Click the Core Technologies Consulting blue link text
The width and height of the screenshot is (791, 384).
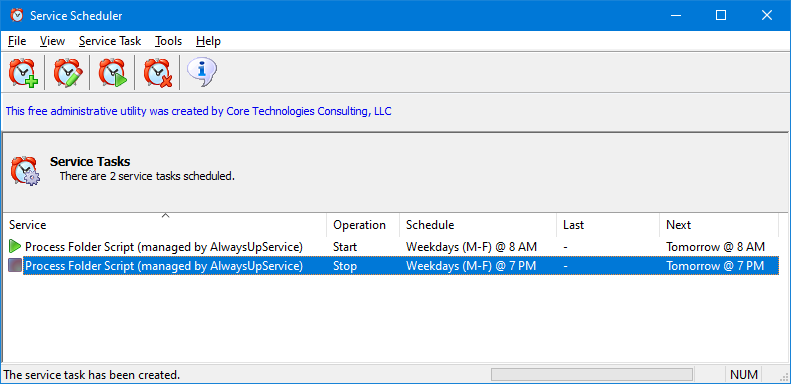198,111
